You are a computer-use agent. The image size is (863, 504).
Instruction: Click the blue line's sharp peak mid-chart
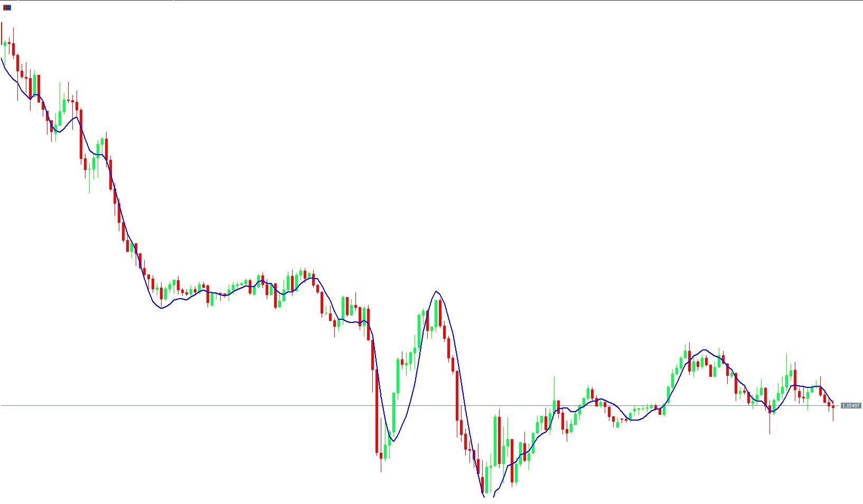tap(436, 291)
